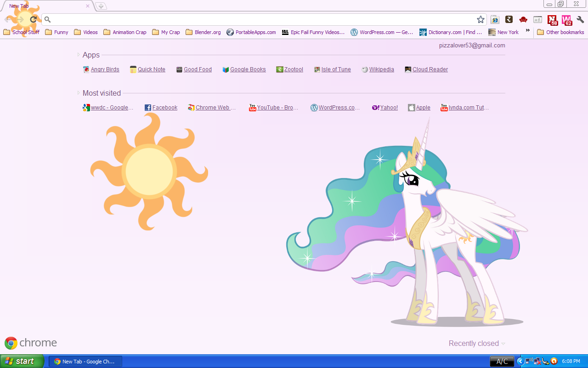The image size is (588, 368).
Task: Open the My Crap bookmarks folder
Action: click(x=166, y=32)
